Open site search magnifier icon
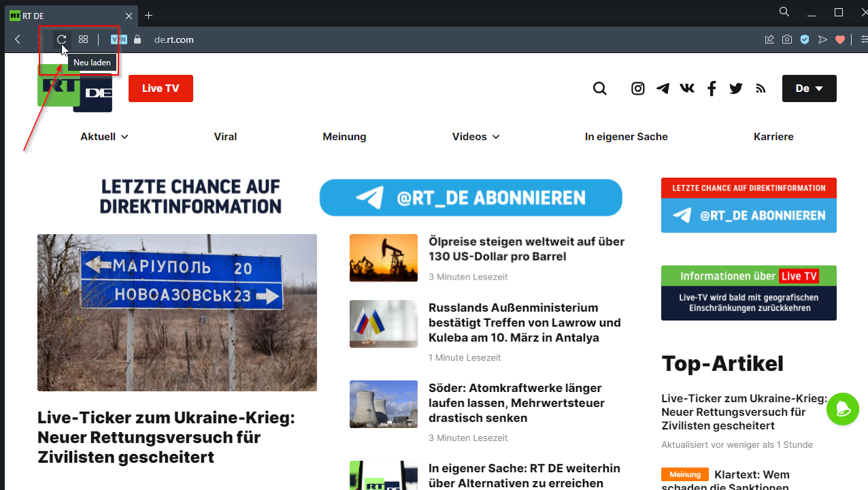The width and height of the screenshot is (868, 490). coord(599,88)
